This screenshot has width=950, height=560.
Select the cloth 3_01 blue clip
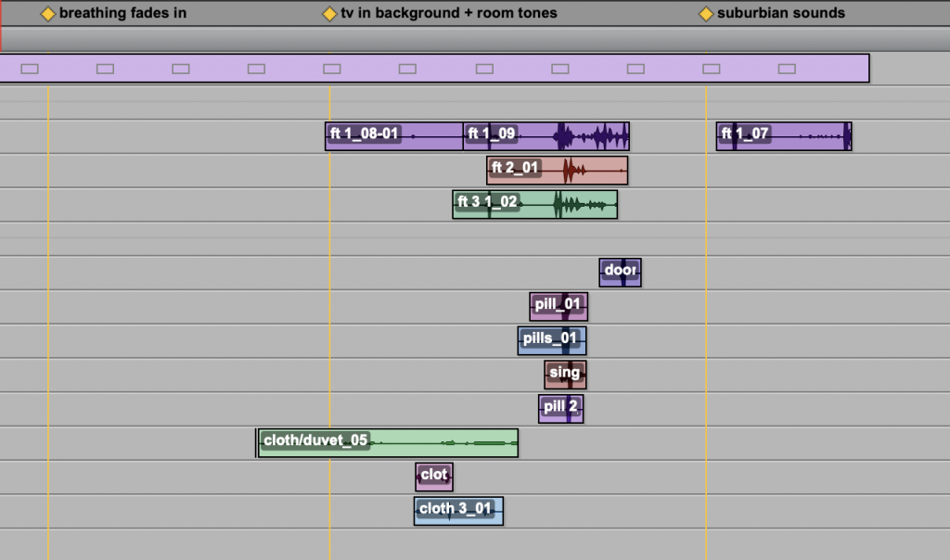coord(458,511)
